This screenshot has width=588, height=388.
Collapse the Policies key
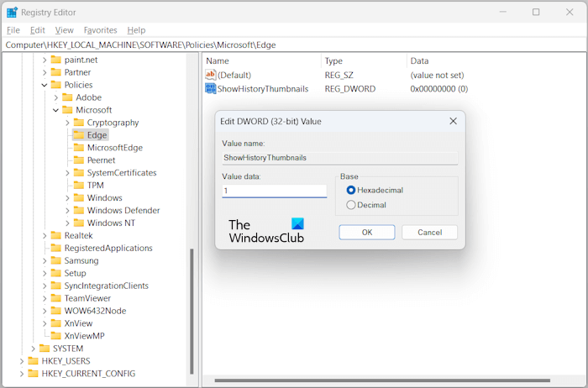click(x=45, y=85)
